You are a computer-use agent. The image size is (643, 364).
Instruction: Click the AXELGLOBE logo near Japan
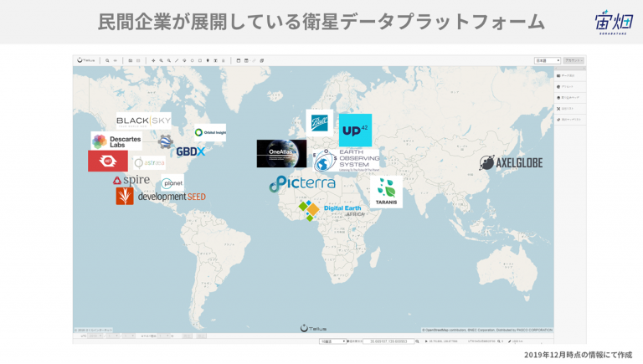511,162
